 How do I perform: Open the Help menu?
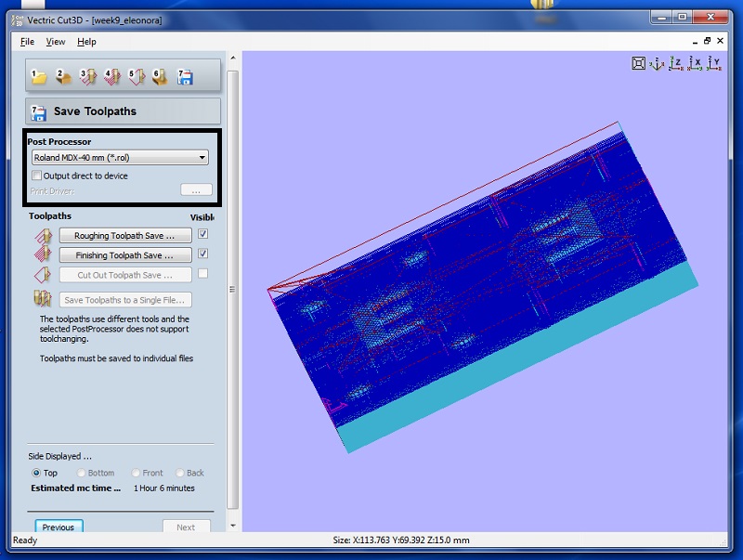pyautogui.click(x=86, y=42)
